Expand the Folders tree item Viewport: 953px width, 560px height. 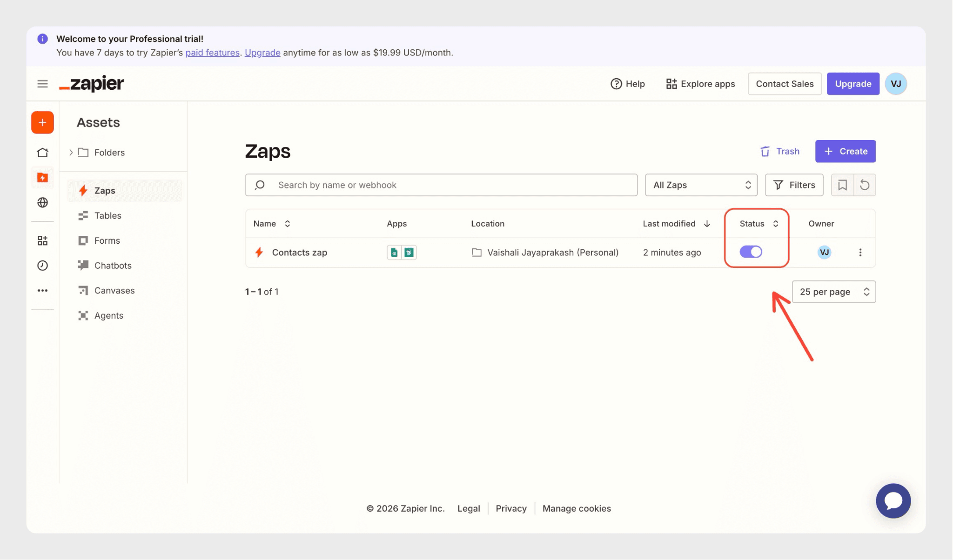tap(71, 153)
